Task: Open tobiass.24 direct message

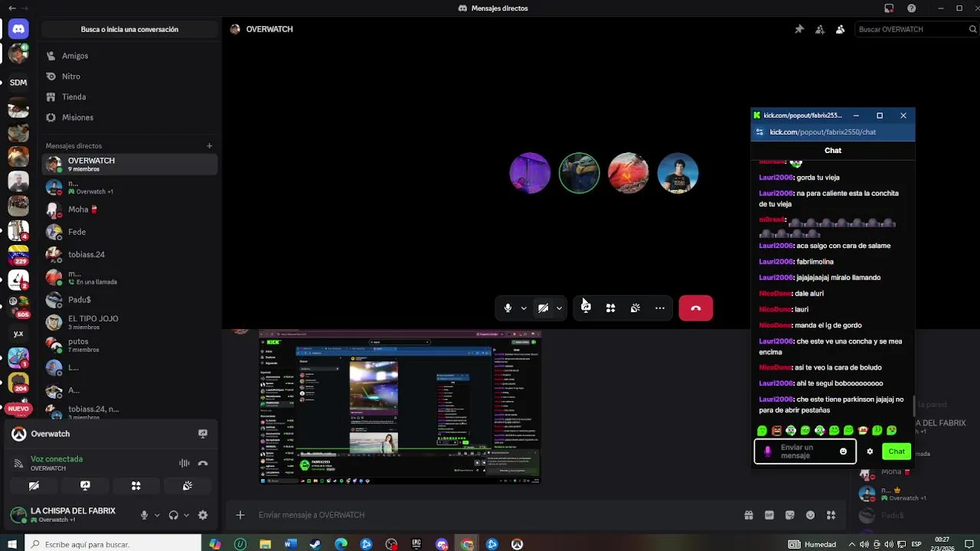Action: (x=129, y=254)
